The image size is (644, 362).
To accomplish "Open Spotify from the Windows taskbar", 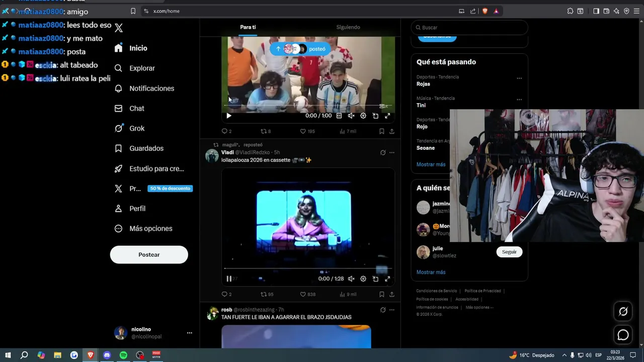I will pyautogui.click(x=123, y=355).
